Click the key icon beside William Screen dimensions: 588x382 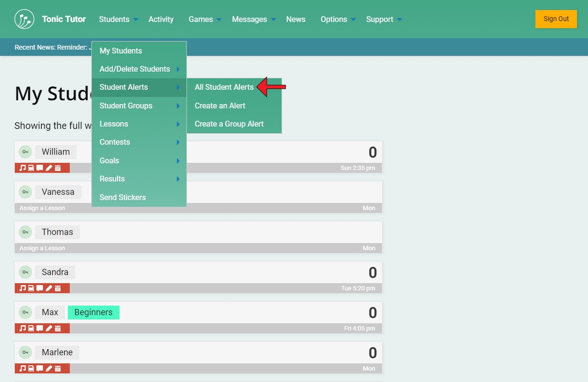coord(25,152)
